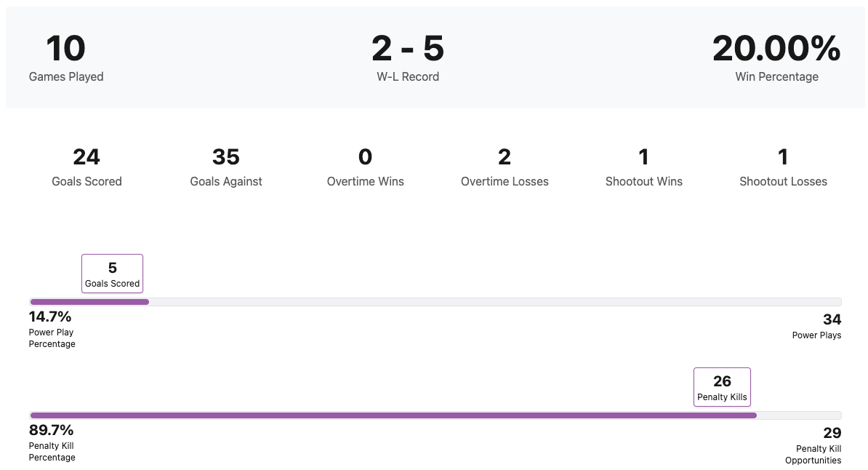Click the 29 Penalty Kill Opportunities total
The height and width of the screenshot is (470, 868).
click(x=832, y=433)
